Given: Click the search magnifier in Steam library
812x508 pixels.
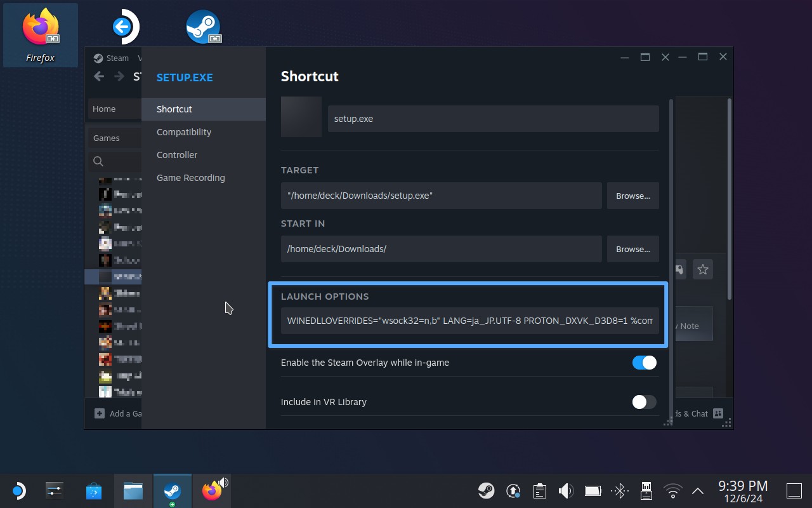Looking at the screenshot, I should click(98, 161).
